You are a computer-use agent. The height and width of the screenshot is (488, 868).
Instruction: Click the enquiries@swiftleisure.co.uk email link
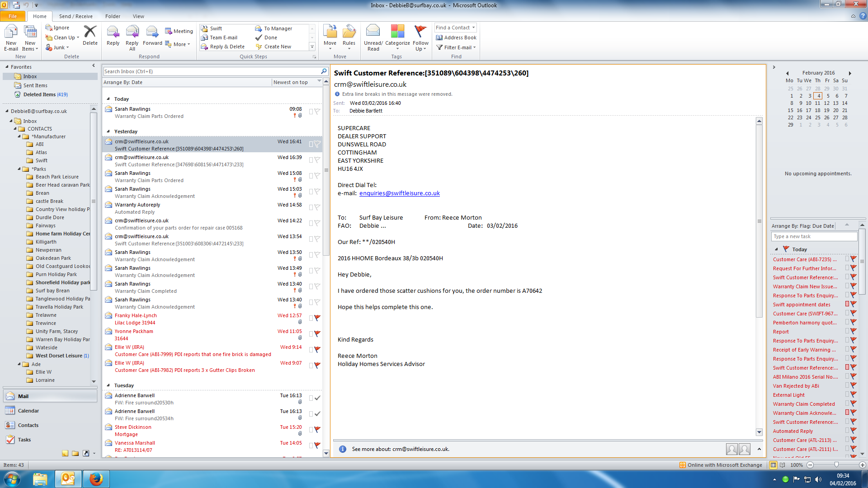[399, 193]
